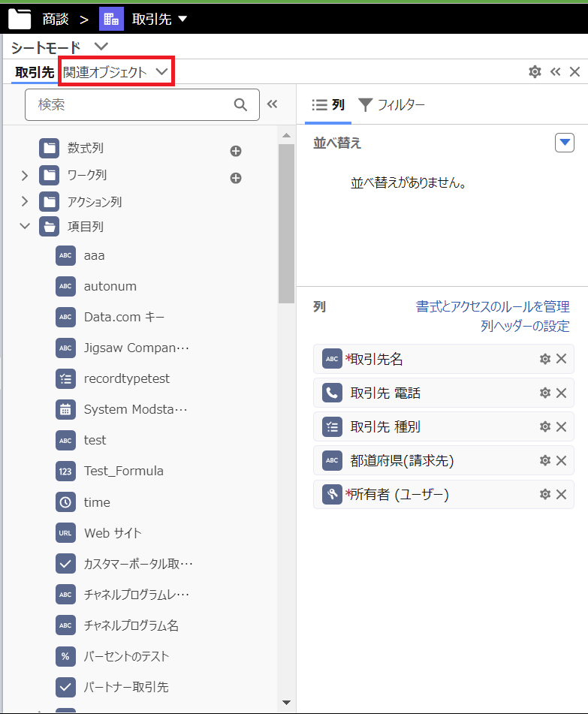Select the 取引先名 column row
This screenshot has width=588, height=714.
(444, 360)
